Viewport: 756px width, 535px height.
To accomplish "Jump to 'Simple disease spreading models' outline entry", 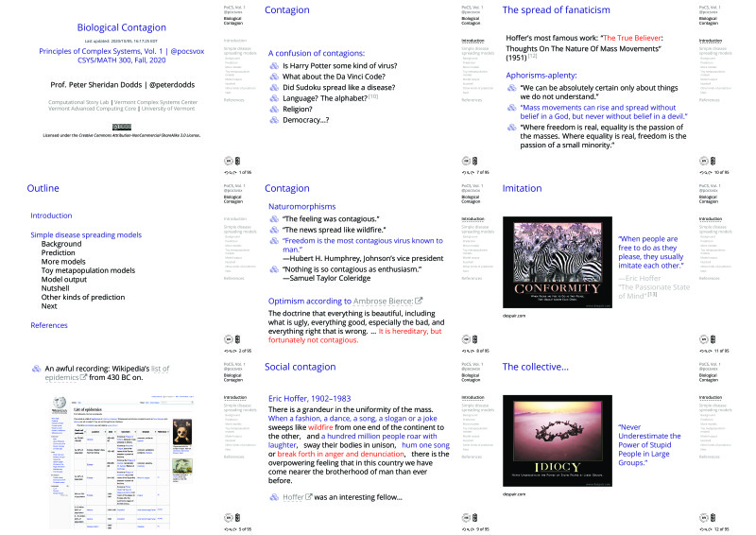I will [x=86, y=233].
